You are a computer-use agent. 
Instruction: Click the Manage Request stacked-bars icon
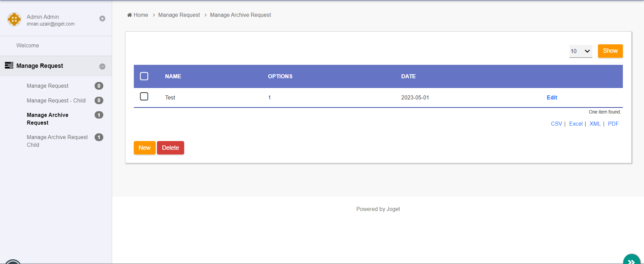pyautogui.click(x=9, y=65)
